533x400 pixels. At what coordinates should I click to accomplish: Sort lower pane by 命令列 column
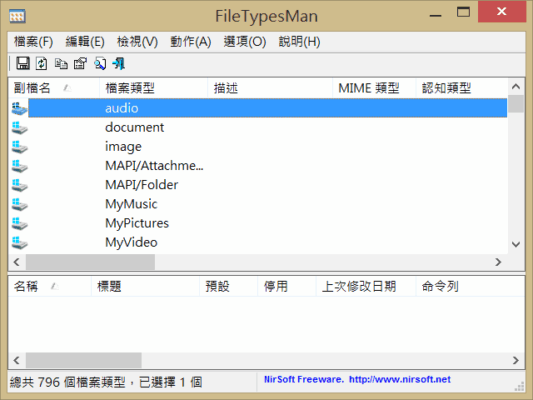(470, 286)
